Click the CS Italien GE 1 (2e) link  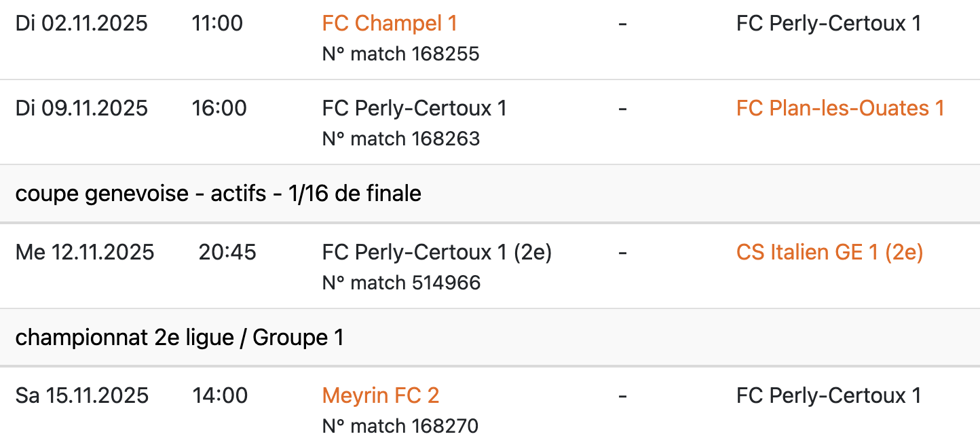tap(829, 253)
